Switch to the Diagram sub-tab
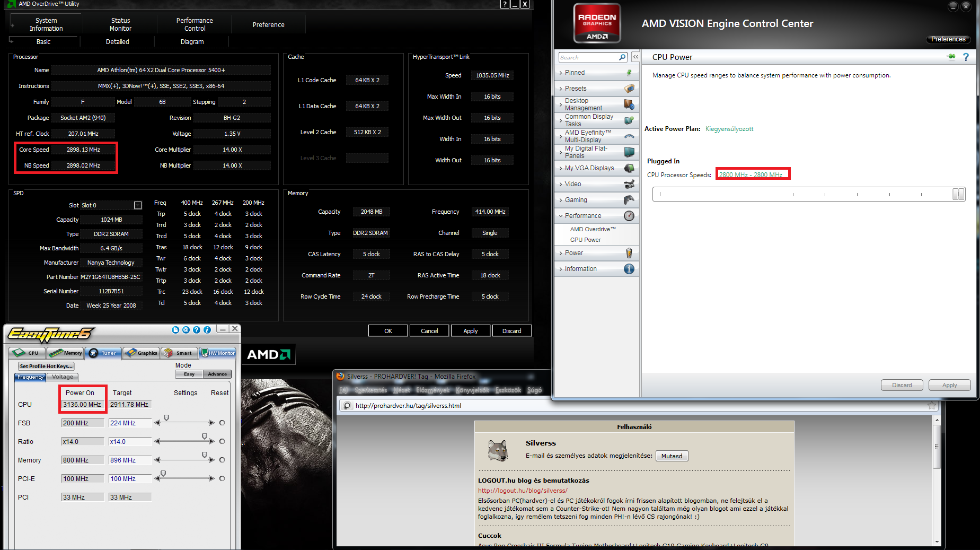980x550 pixels. point(192,41)
